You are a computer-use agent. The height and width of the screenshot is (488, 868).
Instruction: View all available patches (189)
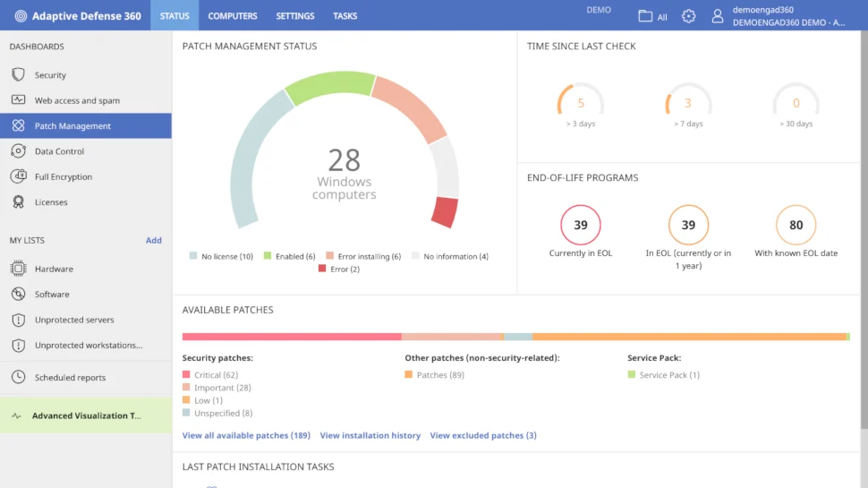(246, 435)
